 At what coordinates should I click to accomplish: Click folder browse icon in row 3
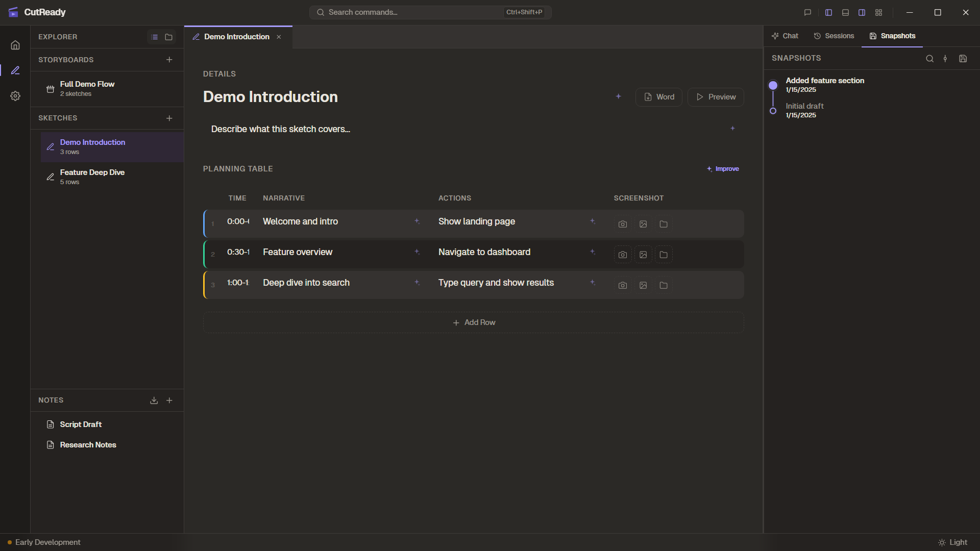click(664, 285)
